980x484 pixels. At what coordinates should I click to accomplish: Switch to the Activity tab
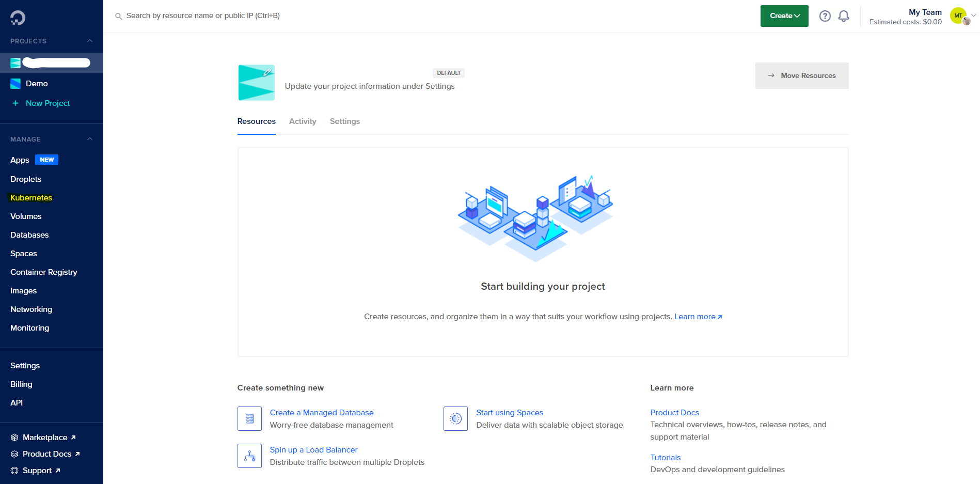pos(303,121)
